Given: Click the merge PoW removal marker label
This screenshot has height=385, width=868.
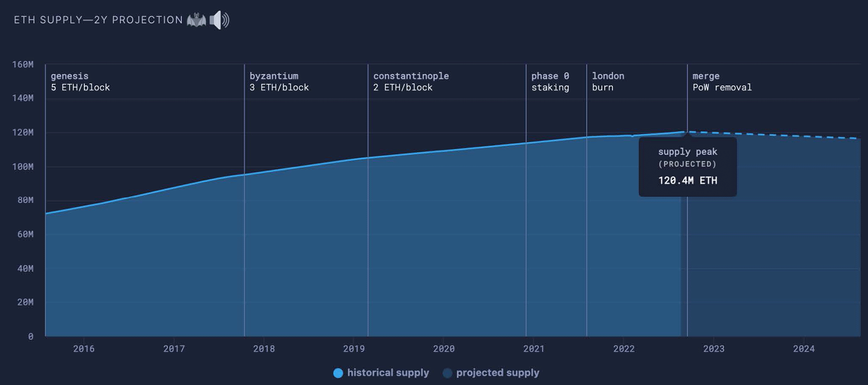Looking at the screenshot, I should click(722, 82).
